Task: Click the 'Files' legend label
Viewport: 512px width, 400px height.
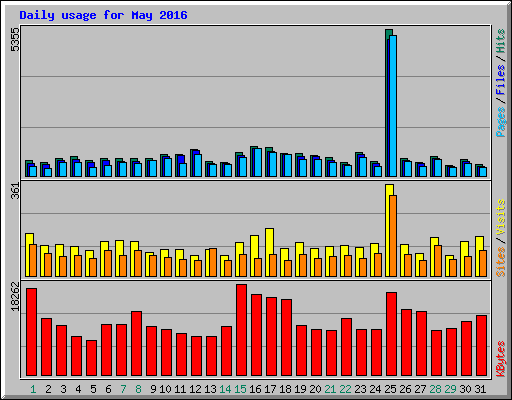Action: click(x=501, y=79)
